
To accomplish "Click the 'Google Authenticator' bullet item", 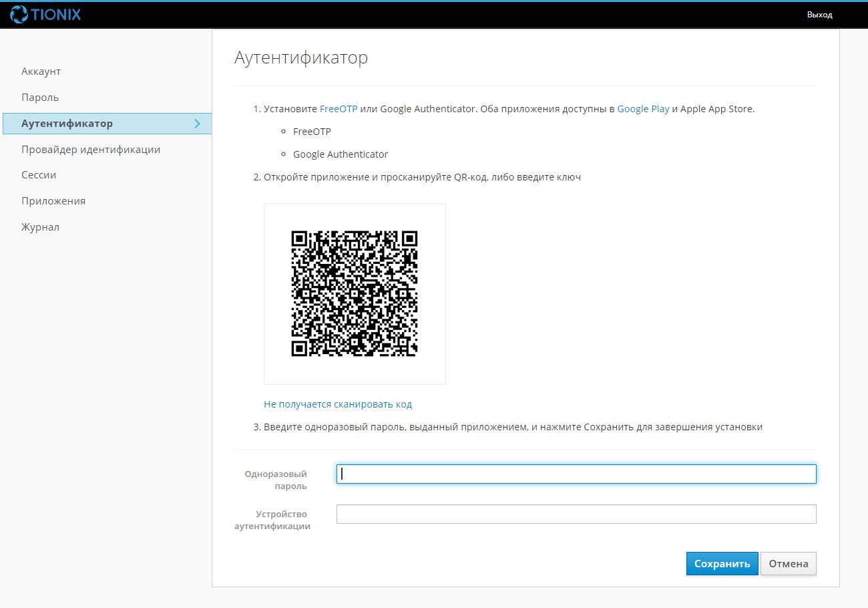I will [x=341, y=154].
